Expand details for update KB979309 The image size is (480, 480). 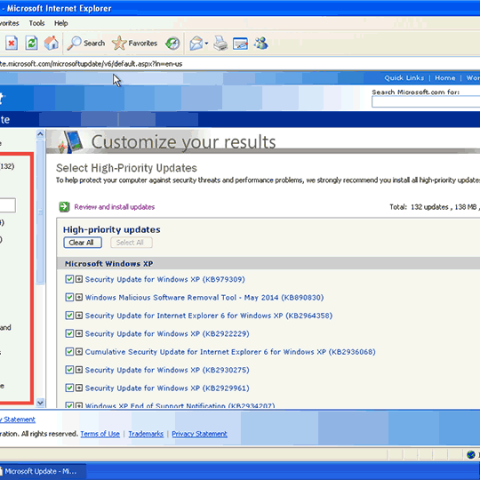click(79, 279)
